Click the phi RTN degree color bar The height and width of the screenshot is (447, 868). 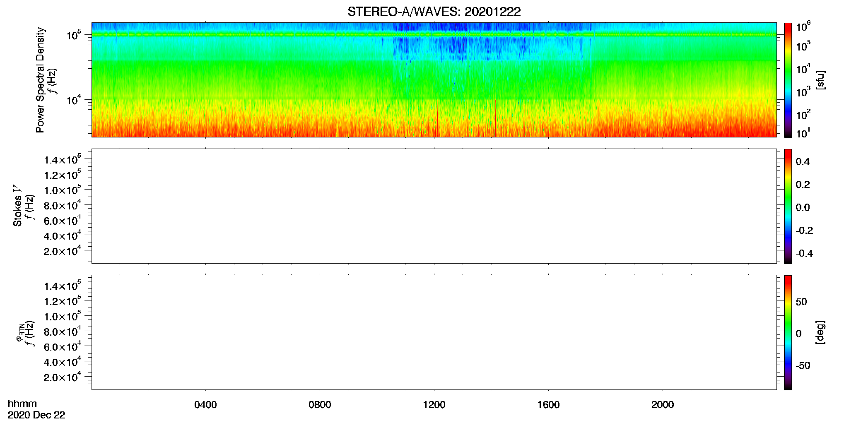pyautogui.click(x=788, y=332)
